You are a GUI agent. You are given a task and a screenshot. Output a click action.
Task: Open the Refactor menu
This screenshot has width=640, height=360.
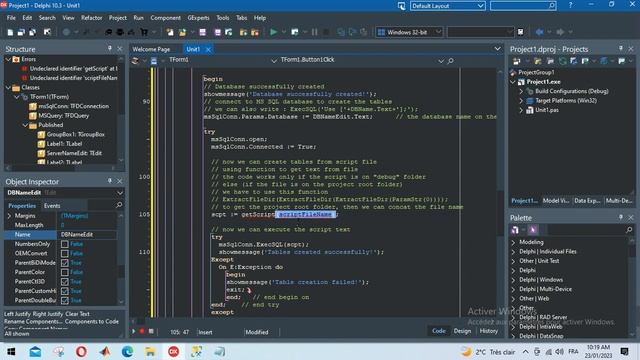[x=91, y=18]
